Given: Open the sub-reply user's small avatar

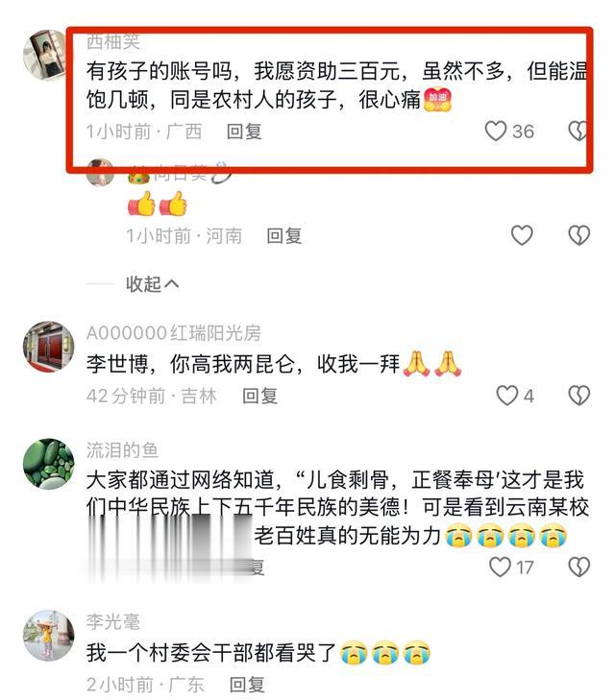Looking at the screenshot, I should pos(101,172).
